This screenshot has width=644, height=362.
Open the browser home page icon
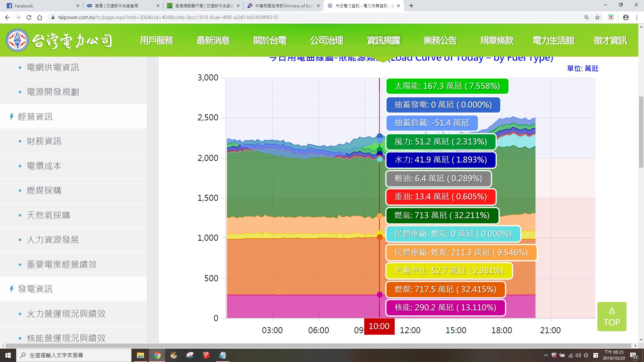40,17
